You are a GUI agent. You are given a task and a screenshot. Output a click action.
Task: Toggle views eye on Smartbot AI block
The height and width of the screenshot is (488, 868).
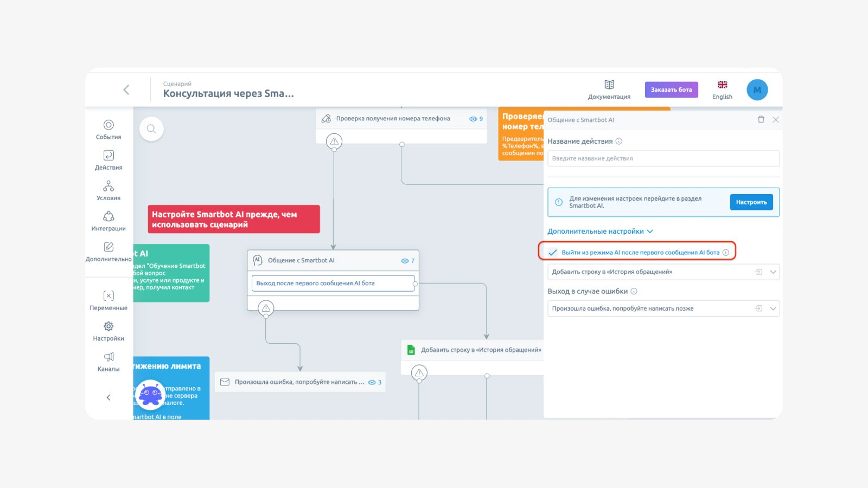405,261
